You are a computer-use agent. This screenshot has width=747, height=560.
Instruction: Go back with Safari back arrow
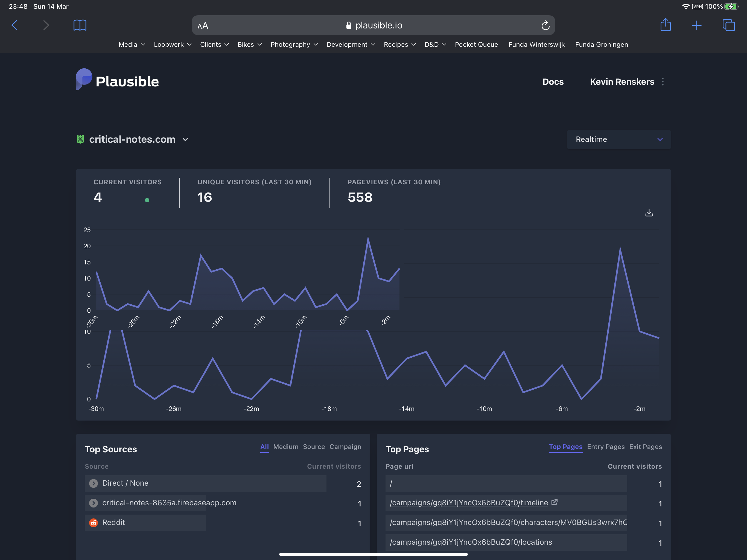(15, 25)
